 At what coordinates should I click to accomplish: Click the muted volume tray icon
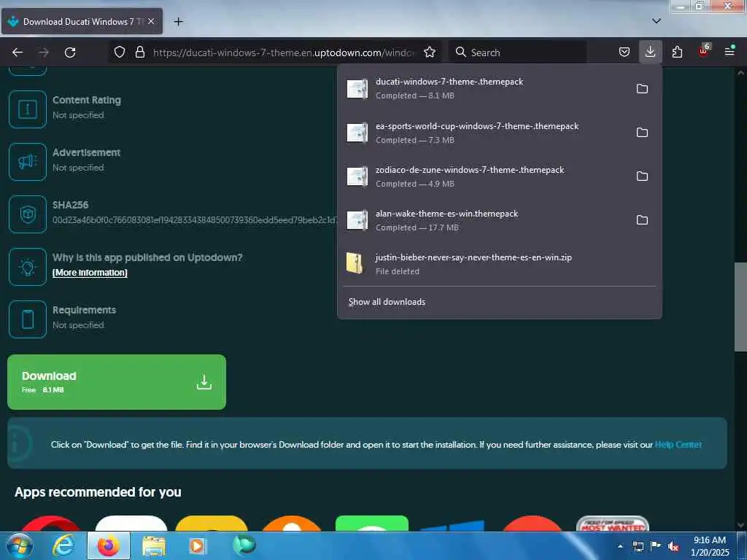[x=673, y=547]
